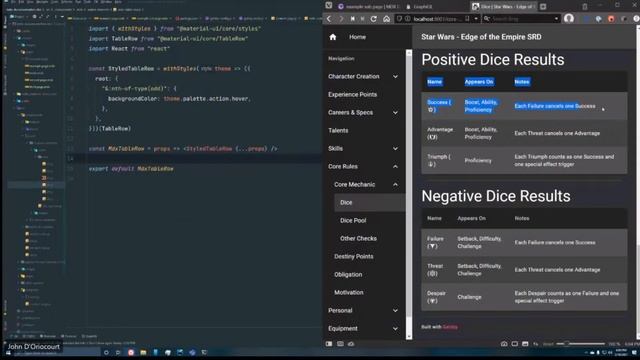This screenshot has width=640, height=360.
Task: Toggle the side panel in the browser status bar
Action: (x=329, y=344)
